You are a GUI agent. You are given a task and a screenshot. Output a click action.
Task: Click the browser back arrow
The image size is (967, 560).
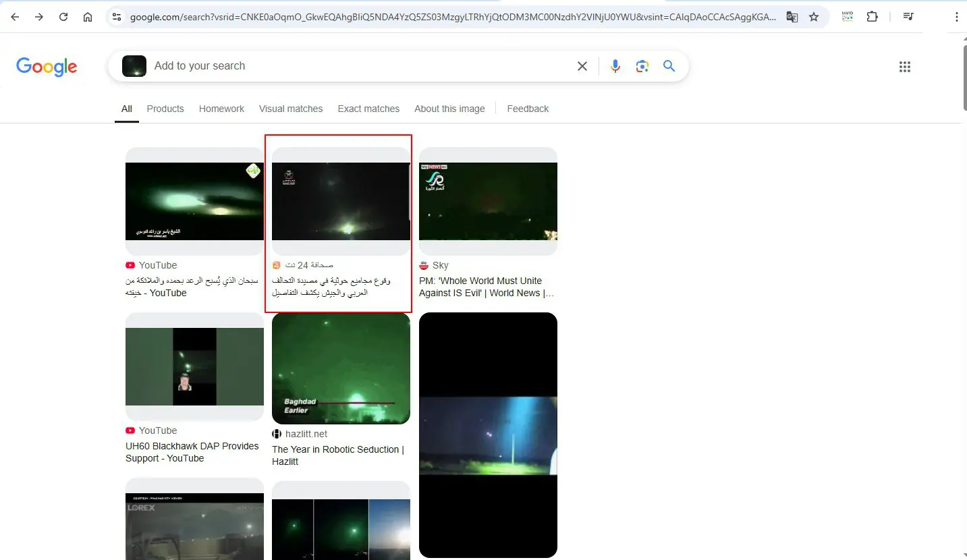(x=15, y=17)
